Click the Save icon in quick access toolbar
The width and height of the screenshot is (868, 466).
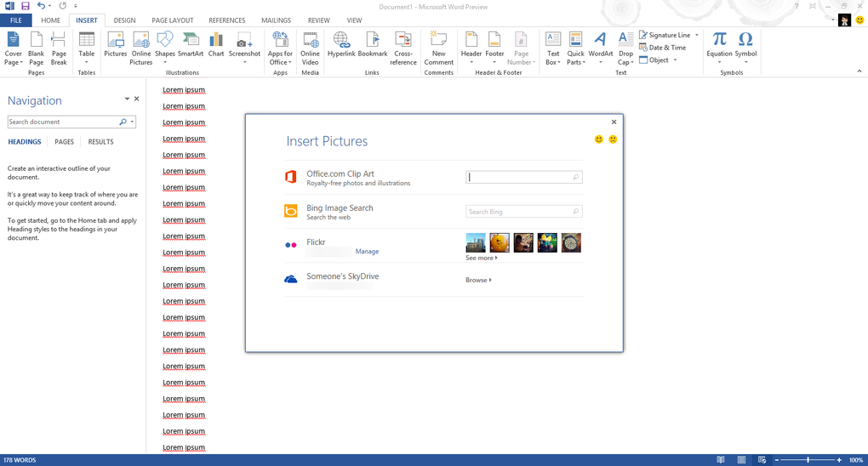tap(26, 6)
